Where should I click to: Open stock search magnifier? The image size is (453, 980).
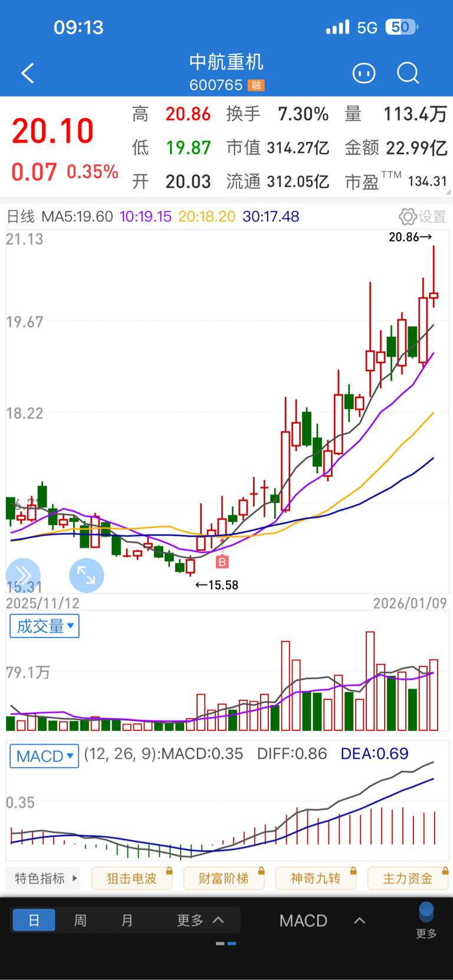(x=408, y=73)
